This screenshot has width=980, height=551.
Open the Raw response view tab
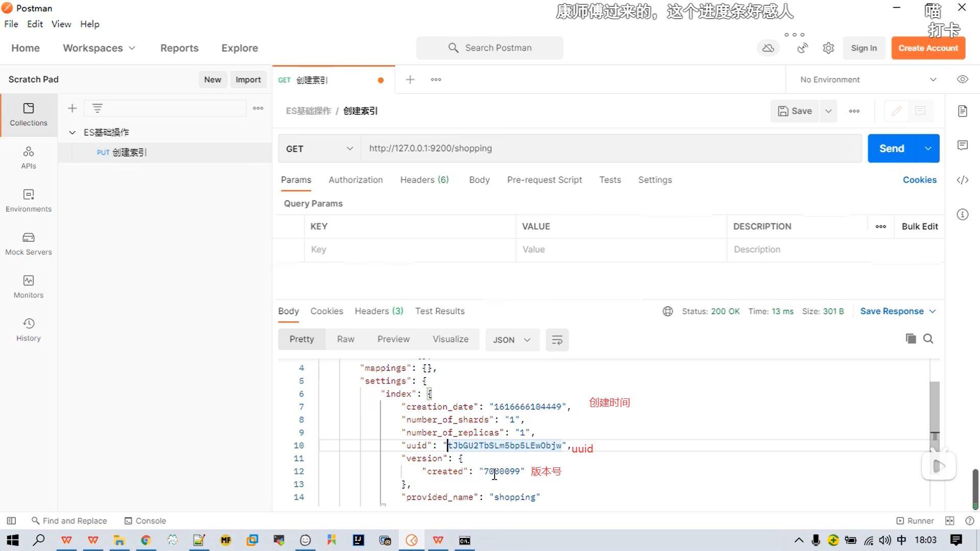[x=346, y=339]
